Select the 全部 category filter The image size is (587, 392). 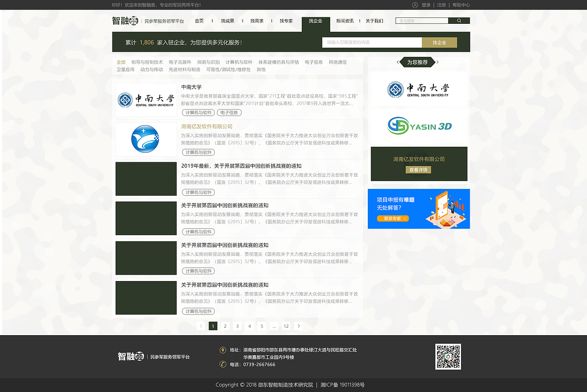click(121, 62)
